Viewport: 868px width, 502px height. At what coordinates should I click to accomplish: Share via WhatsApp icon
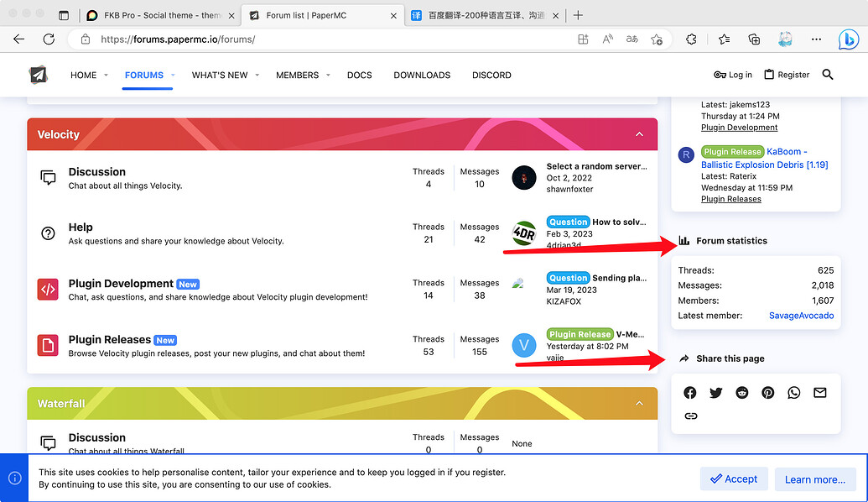pyautogui.click(x=794, y=393)
